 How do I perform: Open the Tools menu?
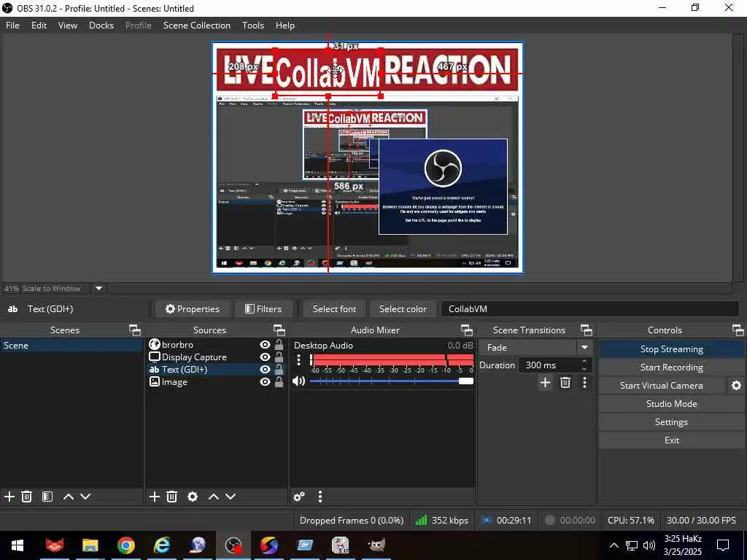click(x=252, y=26)
